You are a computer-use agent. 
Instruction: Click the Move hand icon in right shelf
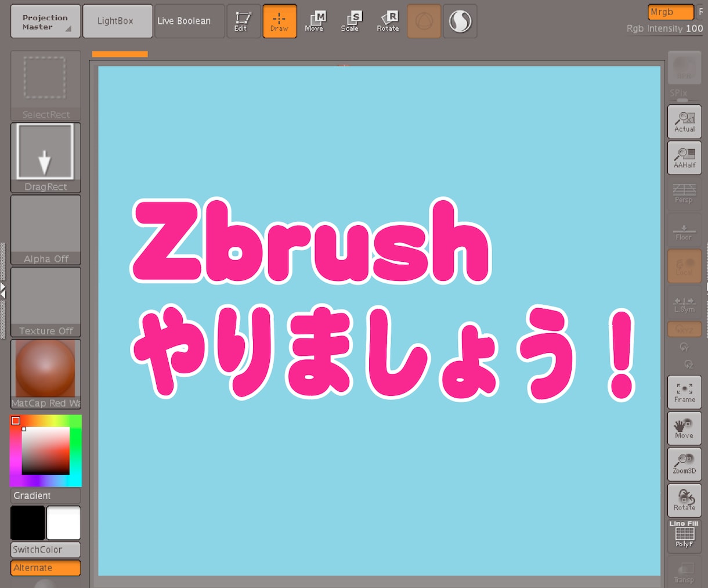coord(685,428)
